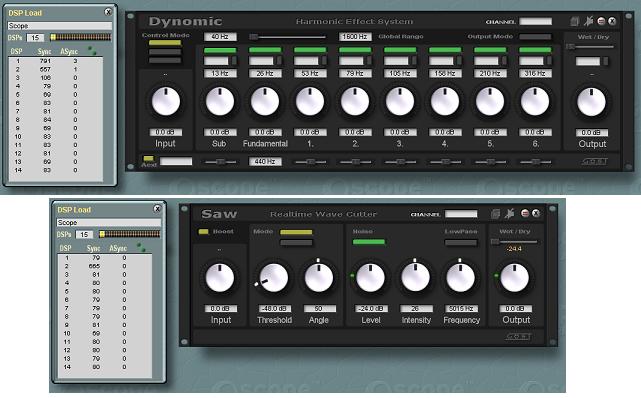
Task: Open the Channel selector in Saw
Action: 461,214
